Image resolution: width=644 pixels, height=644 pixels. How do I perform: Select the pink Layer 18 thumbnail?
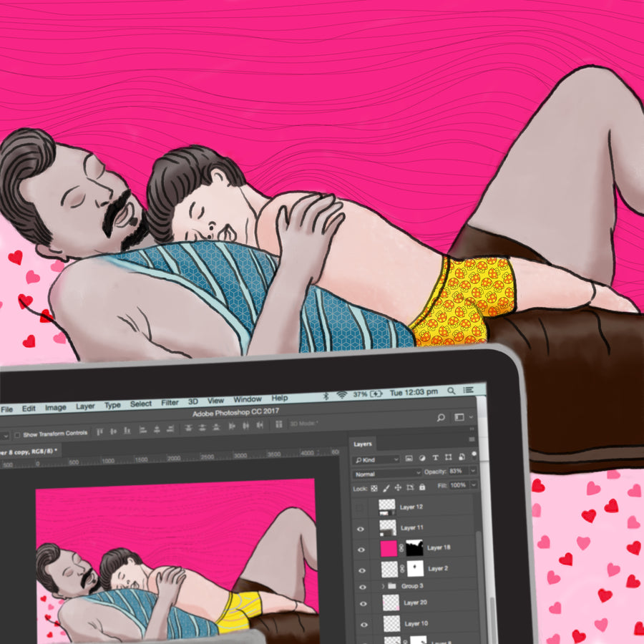(x=389, y=549)
